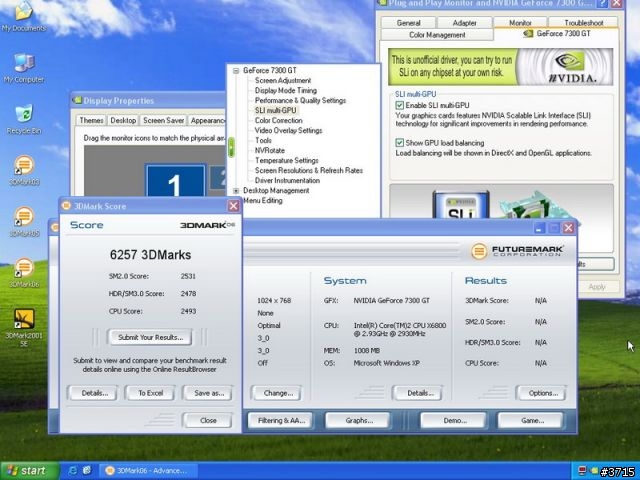The height and width of the screenshot is (480, 640).
Task: Select Driver Instrumentation tree item
Action: pos(287,180)
